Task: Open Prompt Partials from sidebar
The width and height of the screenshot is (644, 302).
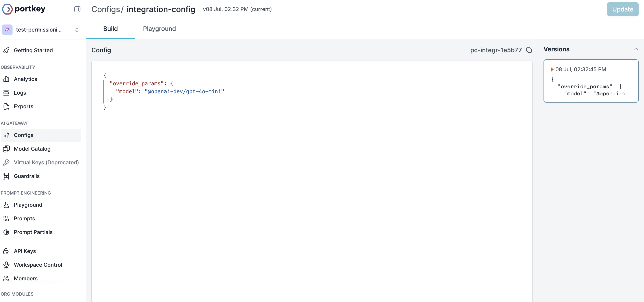Action: 33,232
